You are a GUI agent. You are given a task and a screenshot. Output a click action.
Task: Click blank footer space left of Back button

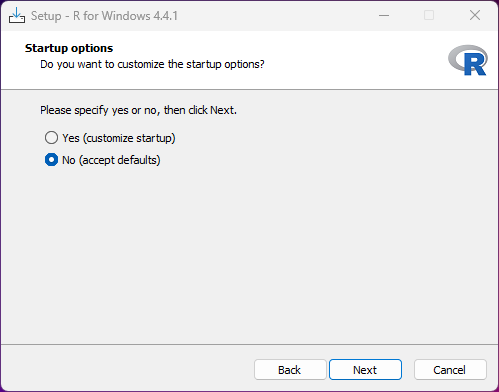click(x=127, y=370)
